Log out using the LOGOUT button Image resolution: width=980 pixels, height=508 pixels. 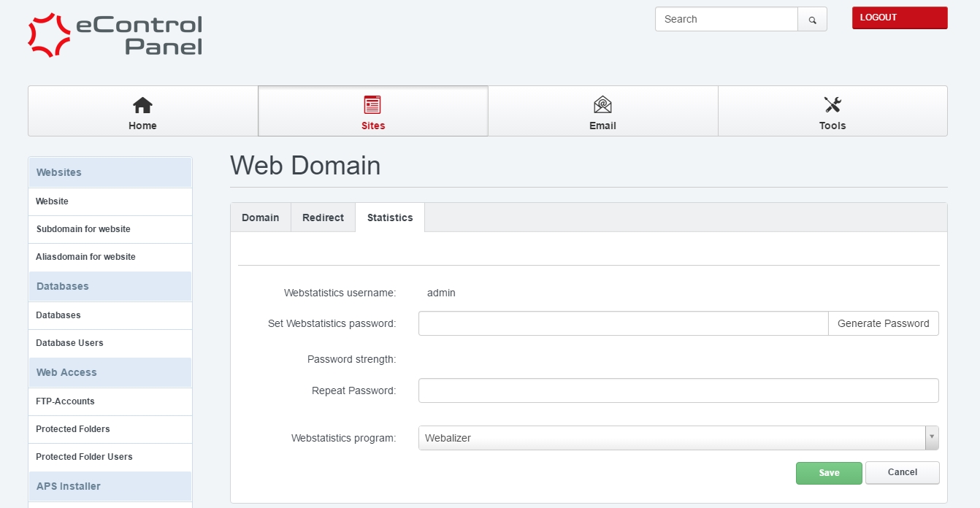[899, 18]
